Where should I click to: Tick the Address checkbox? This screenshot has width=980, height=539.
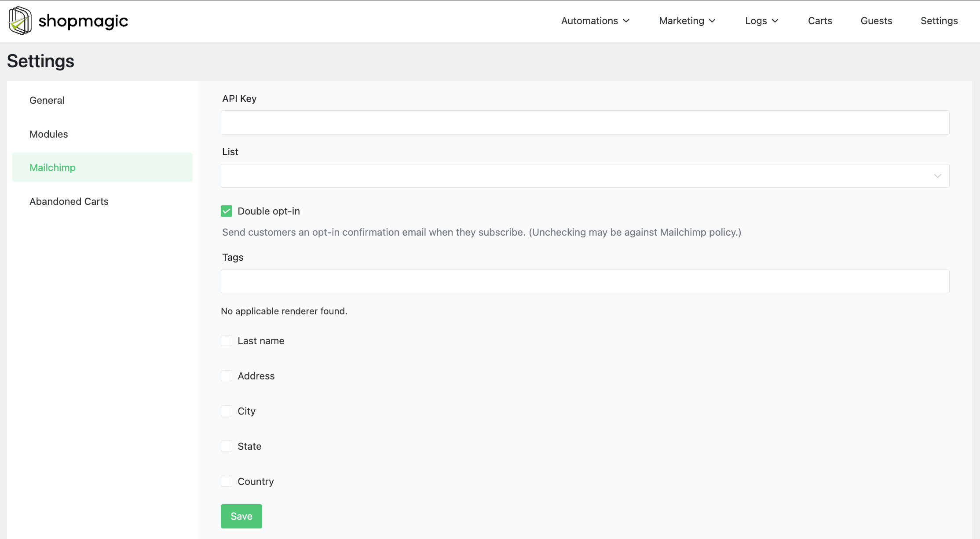(x=227, y=376)
